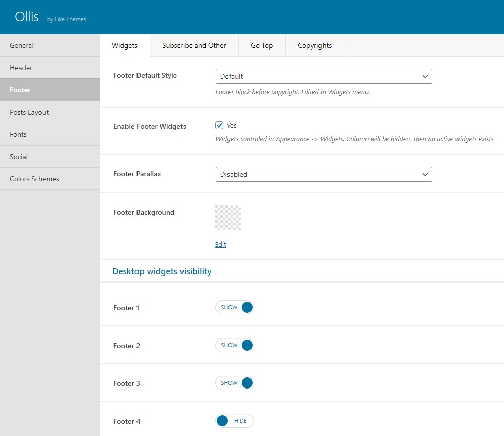The width and height of the screenshot is (504, 436).
Task: Open the General settings section
Action: point(50,45)
